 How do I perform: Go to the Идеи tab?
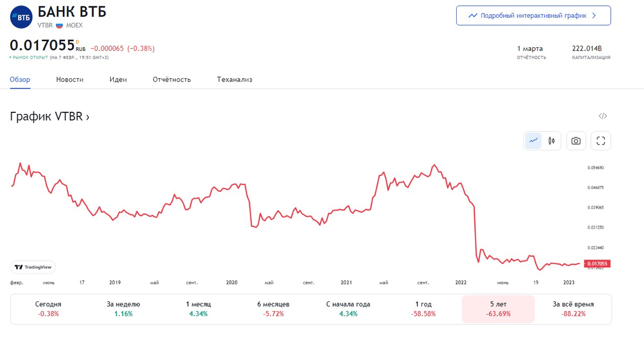pyautogui.click(x=118, y=79)
